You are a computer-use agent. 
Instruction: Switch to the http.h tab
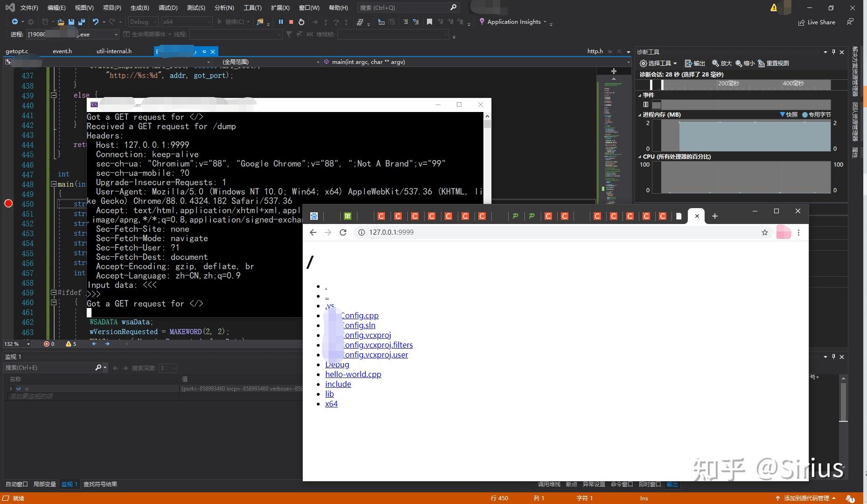point(595,51)
